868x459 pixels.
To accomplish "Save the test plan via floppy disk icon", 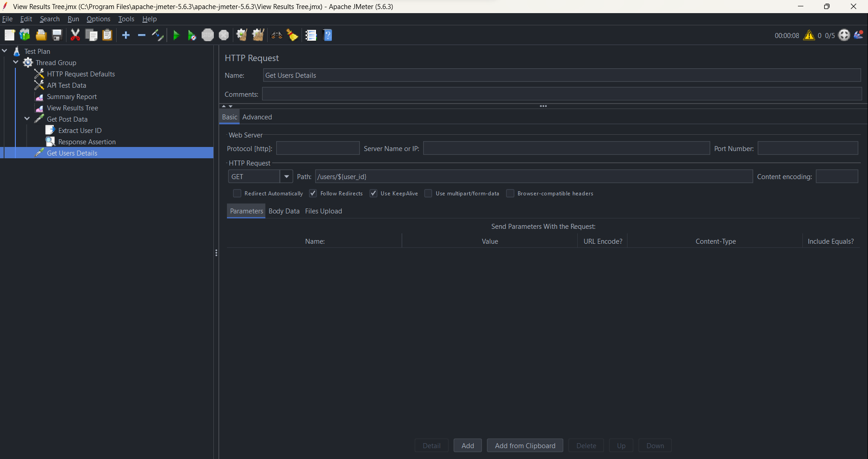I will pyautogui.click(x=57, y=35).
